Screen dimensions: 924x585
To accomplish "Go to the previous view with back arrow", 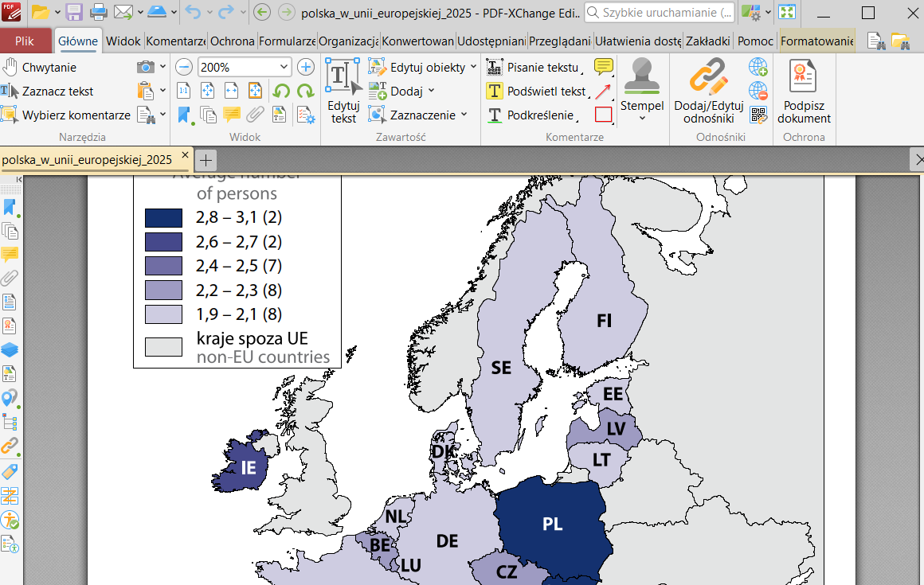I will pyautogui.click(x=262, y=13).
